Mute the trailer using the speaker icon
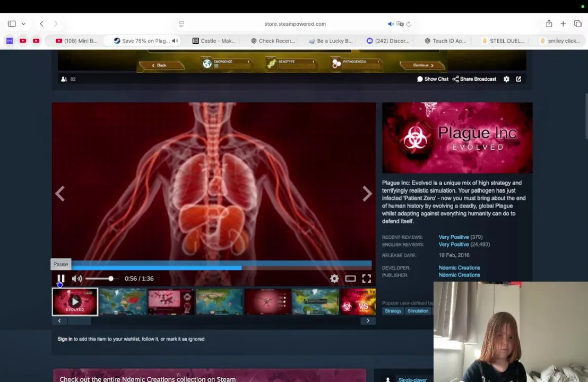The image size is (588, 382). (77, 279)
